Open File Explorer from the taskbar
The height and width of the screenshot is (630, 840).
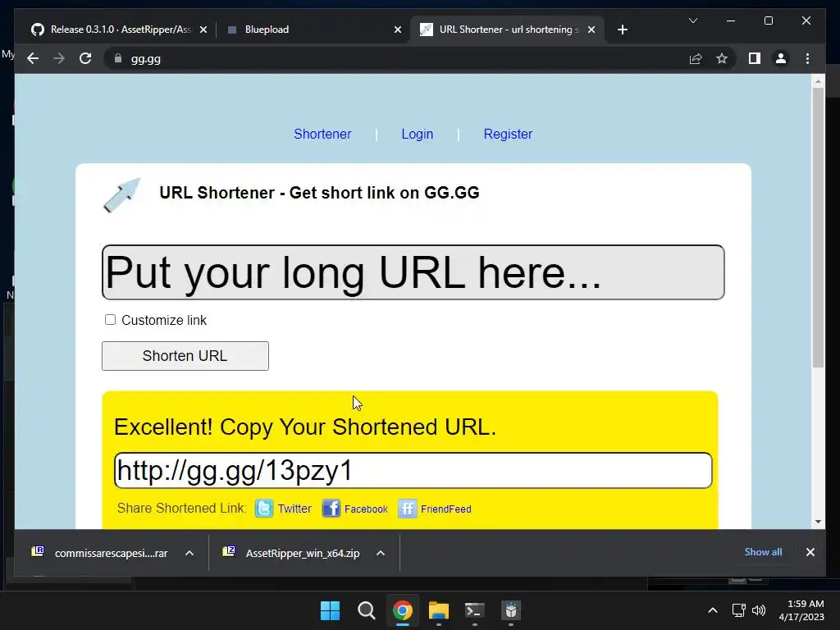pyautogui.click(x=438, y=610)
